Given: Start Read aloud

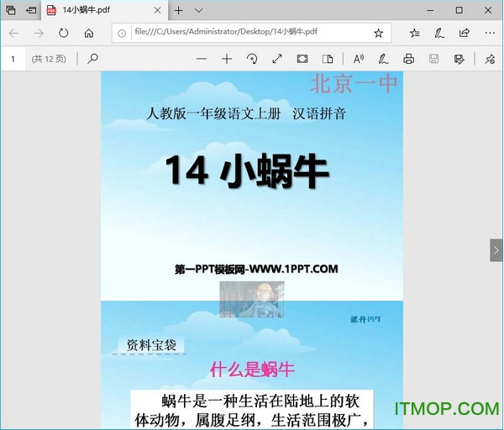Looking at the screenshot, I should (359, 59).
